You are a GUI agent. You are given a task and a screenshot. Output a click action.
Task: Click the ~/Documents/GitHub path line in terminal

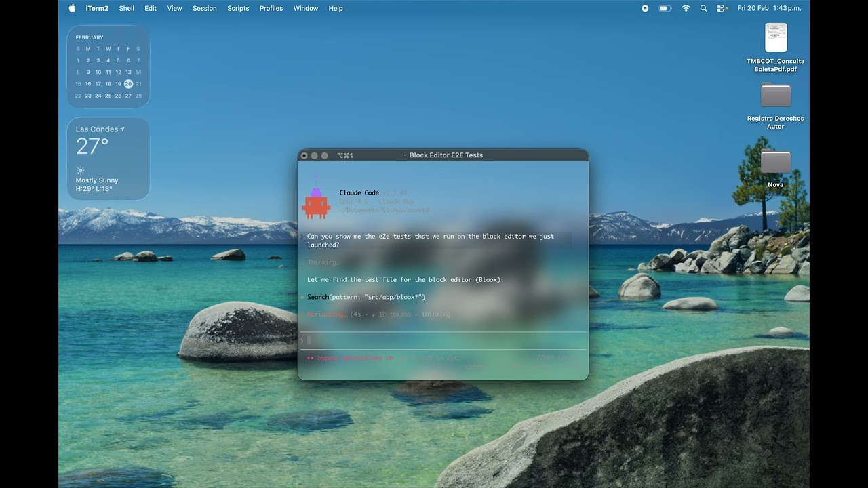coord(384,210)
